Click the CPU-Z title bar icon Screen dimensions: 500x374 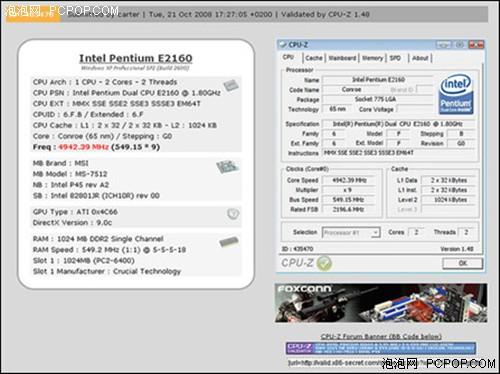(x=283, y=44)
